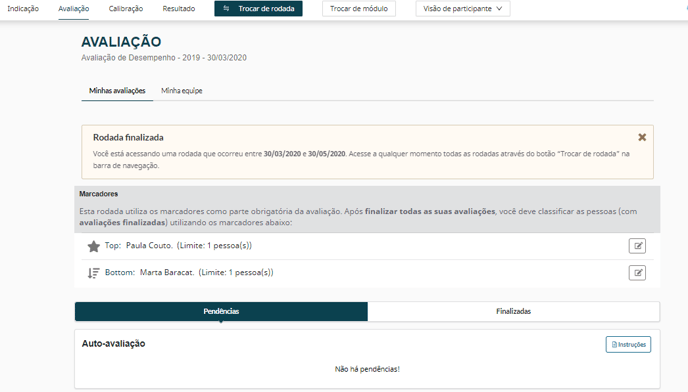Screen dimensions: 688x392
Task: Click the name Paula Couto
Action: coord(149,245)
